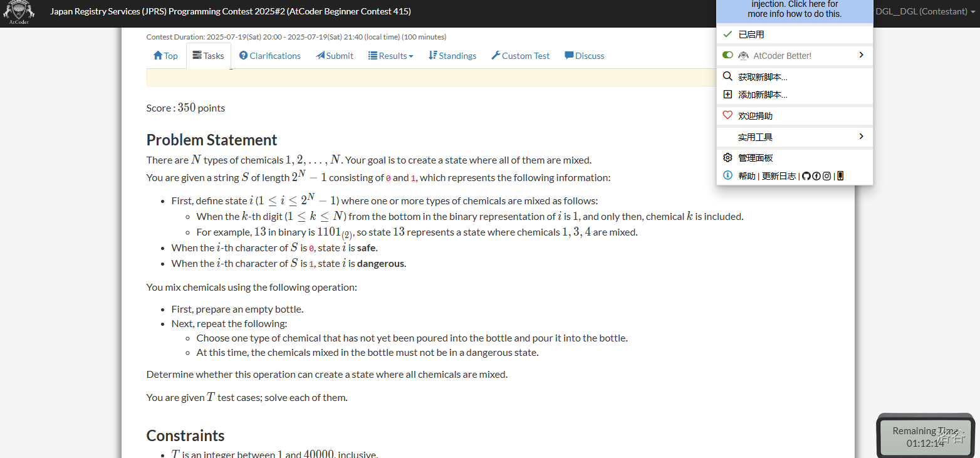This screenshot has width=980, height=458.
Task: Open the 更新日志 changelog link
Action: click(x=779, y=176)
